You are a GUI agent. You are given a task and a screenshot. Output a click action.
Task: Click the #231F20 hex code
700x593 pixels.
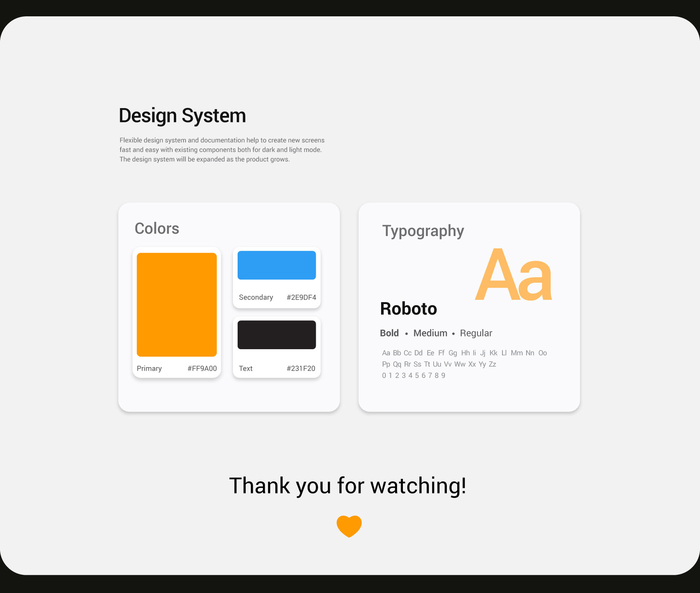[x=301, y=368]
